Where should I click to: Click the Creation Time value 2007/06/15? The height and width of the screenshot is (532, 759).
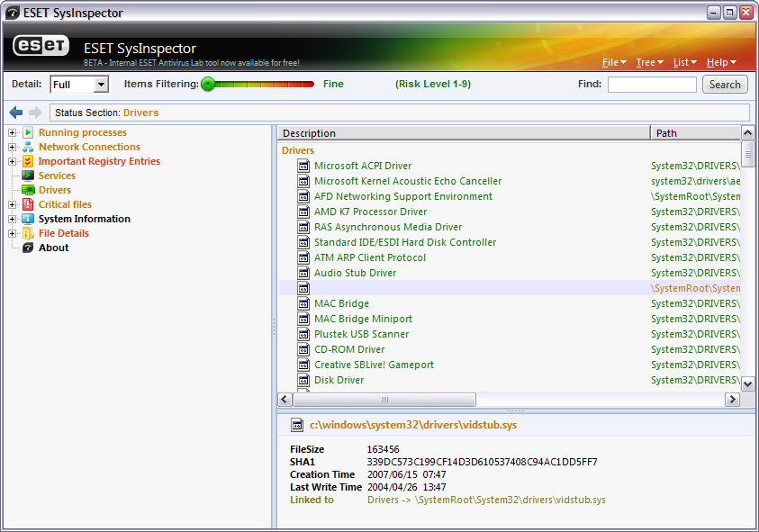tap(407, 474)
